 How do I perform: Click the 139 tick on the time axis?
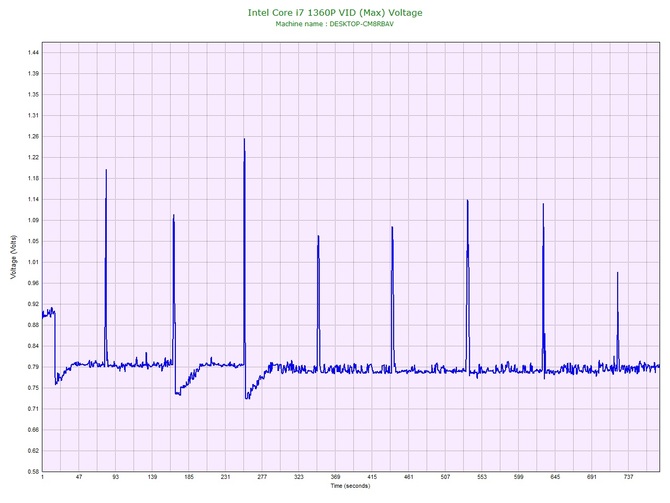[152, 477]
